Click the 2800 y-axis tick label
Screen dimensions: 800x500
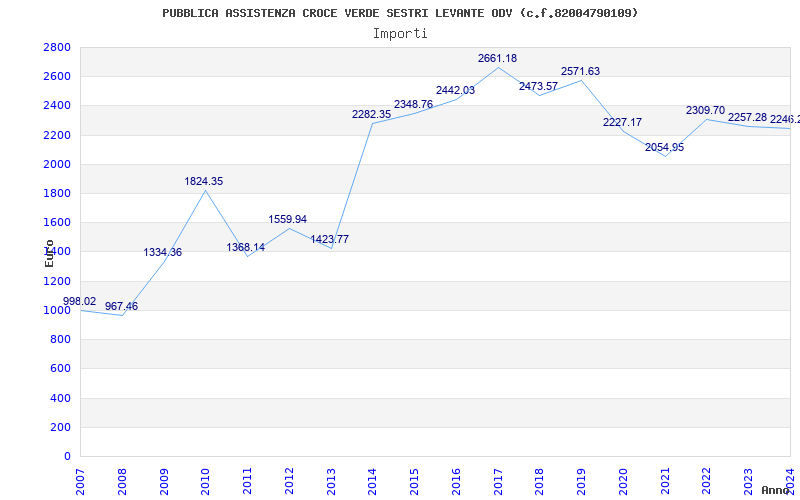tap(57, 47)
